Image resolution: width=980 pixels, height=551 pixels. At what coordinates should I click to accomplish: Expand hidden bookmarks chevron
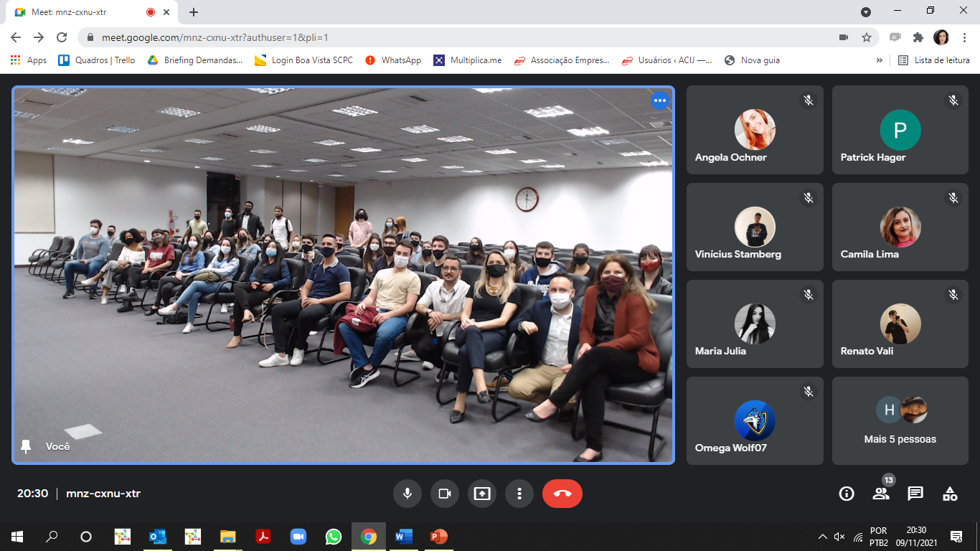coord(880,60)
